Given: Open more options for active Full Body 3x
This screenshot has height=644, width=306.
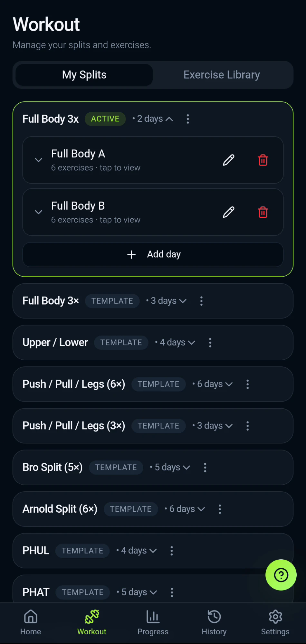Looking at the screenshot, I should point(188,119).
